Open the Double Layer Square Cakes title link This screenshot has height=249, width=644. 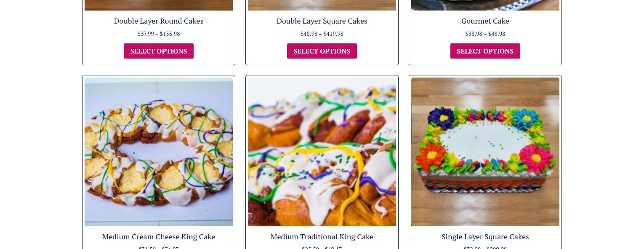coord(322,21)
